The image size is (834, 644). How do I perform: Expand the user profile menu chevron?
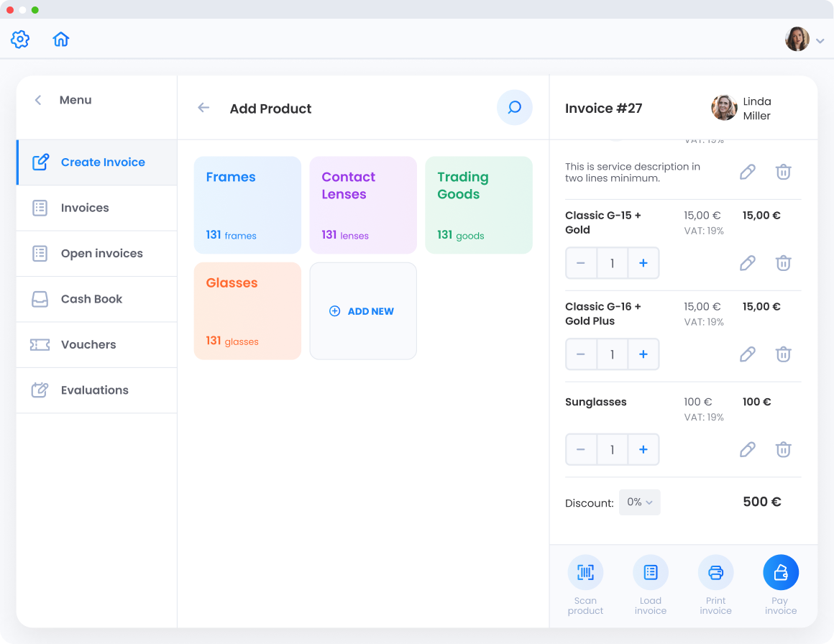(x=820, y=41)
